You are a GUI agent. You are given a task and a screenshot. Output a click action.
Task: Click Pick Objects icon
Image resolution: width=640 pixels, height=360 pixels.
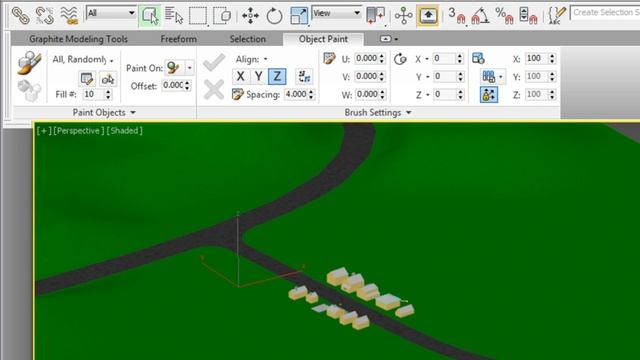coord(108,78)
